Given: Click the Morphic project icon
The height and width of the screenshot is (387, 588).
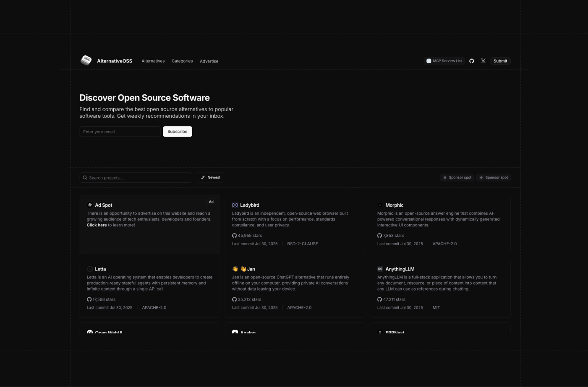Looking at the screenshot, I should [x=380, y=205].
